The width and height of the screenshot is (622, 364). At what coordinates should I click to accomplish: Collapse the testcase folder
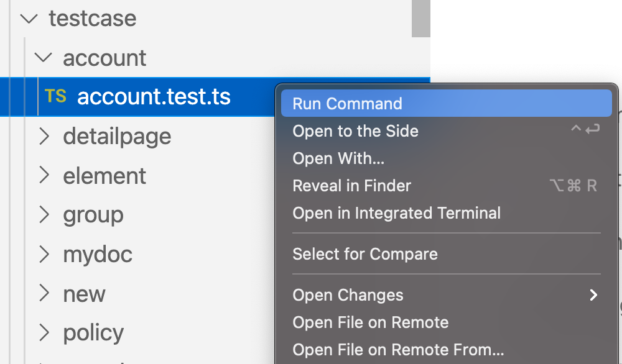tap(29, 19)
